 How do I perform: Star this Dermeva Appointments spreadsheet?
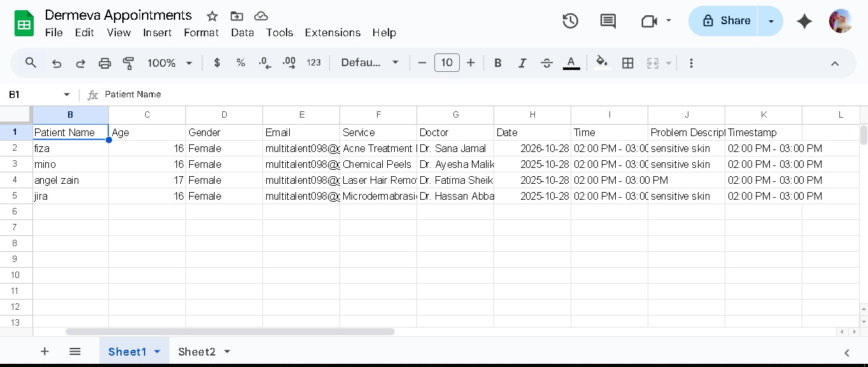coord(212,16)
